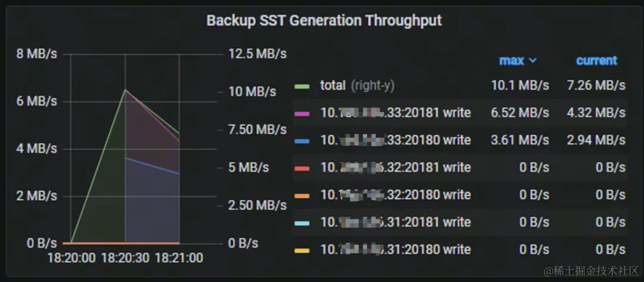Sort legend by max column header
This screenshot has height=282, width=644.
511,60
